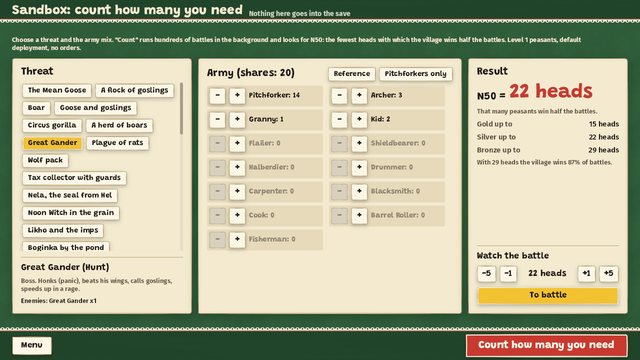Run Count how many you need
The width and height of the screenshot is (640, 360).
click(546, 345)
